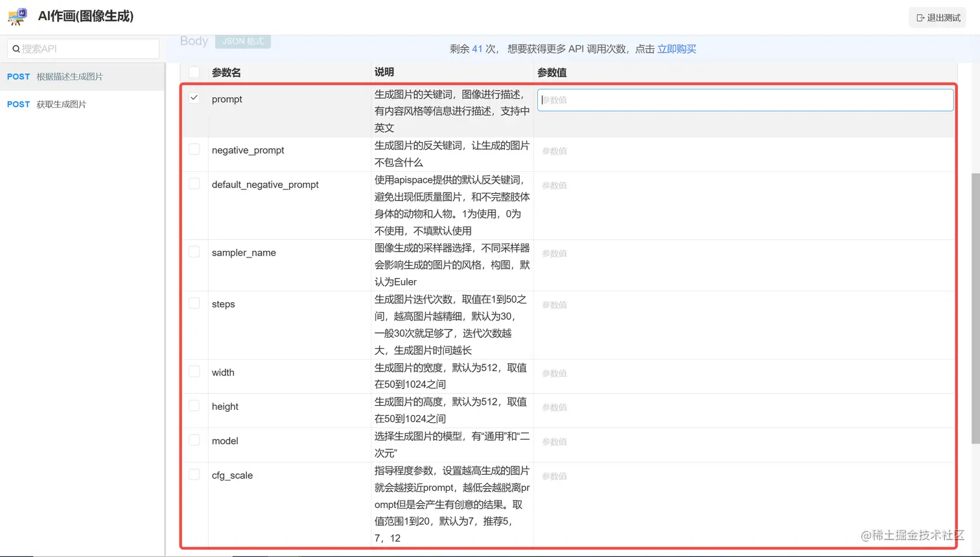This screenshot has height=557, width=980.
Task: Tick the height parameter checkbox
Action: 194,406
